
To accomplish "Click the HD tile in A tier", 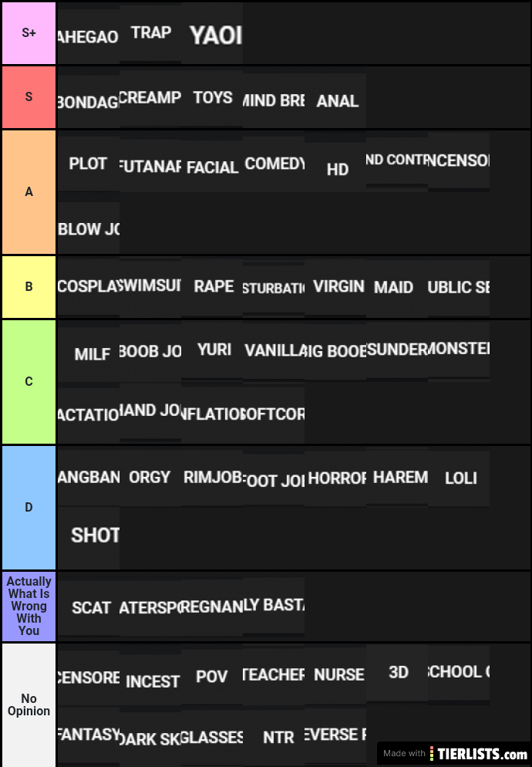I will 335,169.
